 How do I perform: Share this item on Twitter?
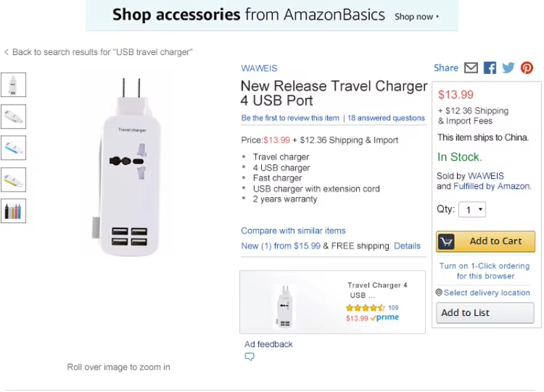[x=508, y=68]
